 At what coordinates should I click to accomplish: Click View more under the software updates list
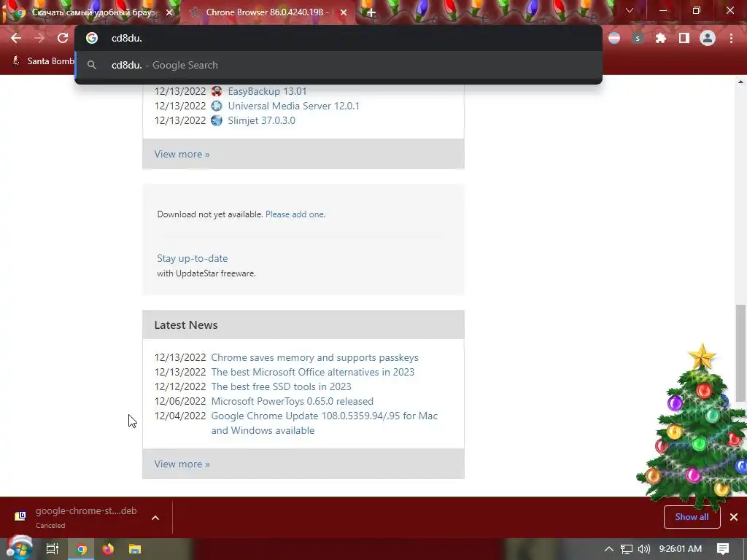pos(182,154)
